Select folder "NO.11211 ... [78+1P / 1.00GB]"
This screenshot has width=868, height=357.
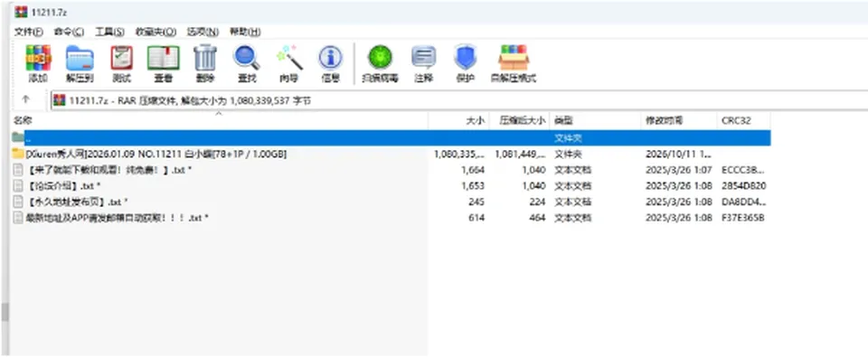156,154
